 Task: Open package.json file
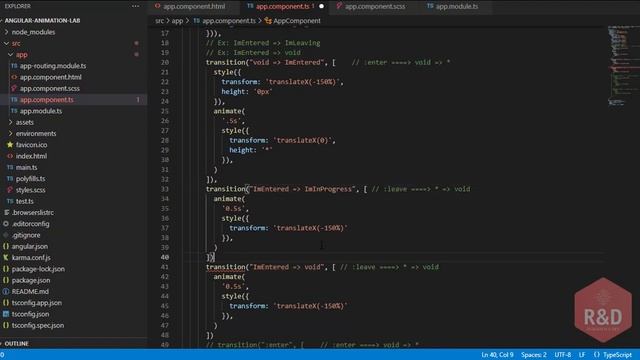coord(31,280)
